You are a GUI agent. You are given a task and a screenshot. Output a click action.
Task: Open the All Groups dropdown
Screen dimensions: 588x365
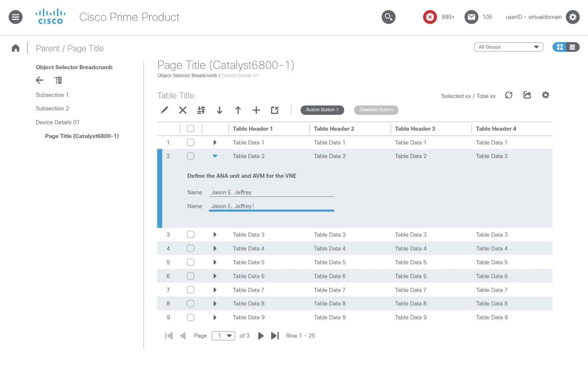tap(508, 47)
